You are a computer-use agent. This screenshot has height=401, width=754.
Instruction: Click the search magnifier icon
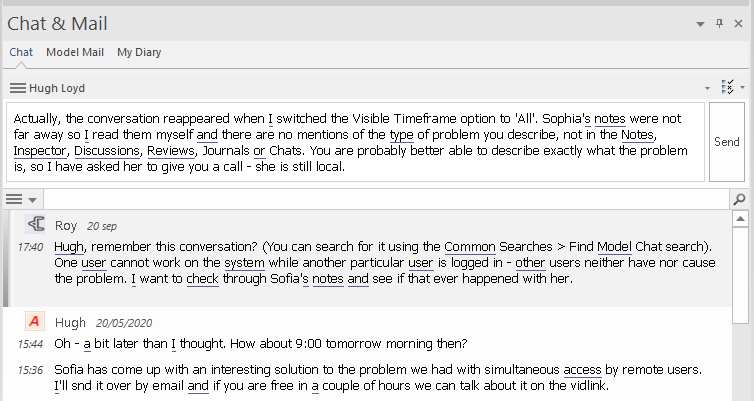(740, 200)
